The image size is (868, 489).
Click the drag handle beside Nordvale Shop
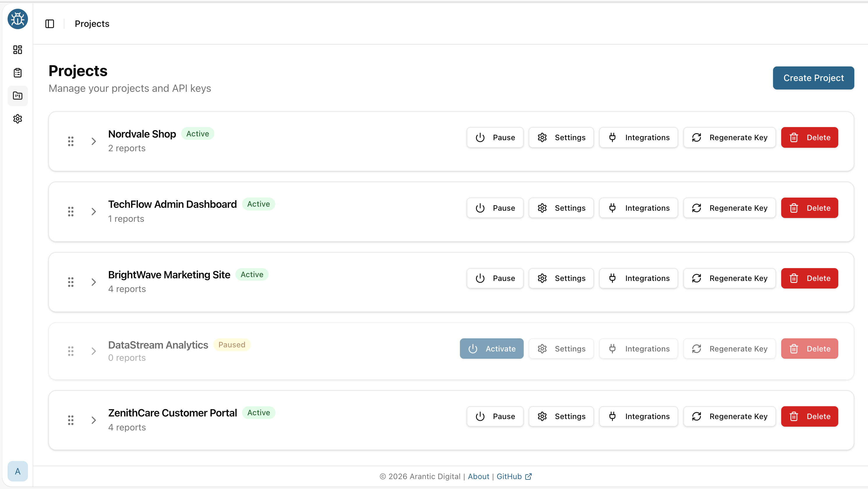pyautogui.click(x=71, y=141)
